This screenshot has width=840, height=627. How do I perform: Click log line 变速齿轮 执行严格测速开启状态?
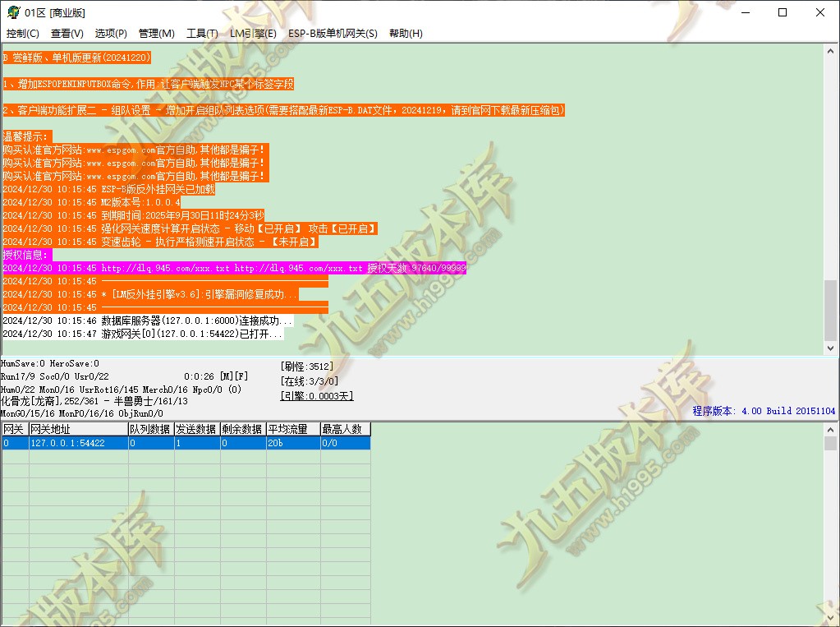(x=160, y=242)
